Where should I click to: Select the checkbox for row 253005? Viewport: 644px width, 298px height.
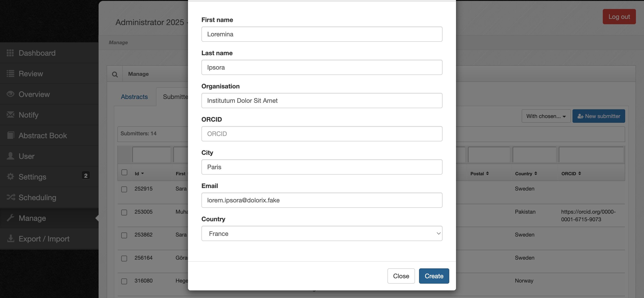(x=124, y=212)
